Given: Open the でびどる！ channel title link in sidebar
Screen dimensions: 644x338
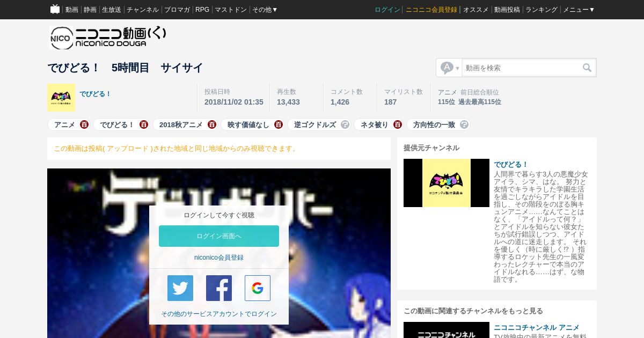Looking at the screenshot, I should click(511, 164).
